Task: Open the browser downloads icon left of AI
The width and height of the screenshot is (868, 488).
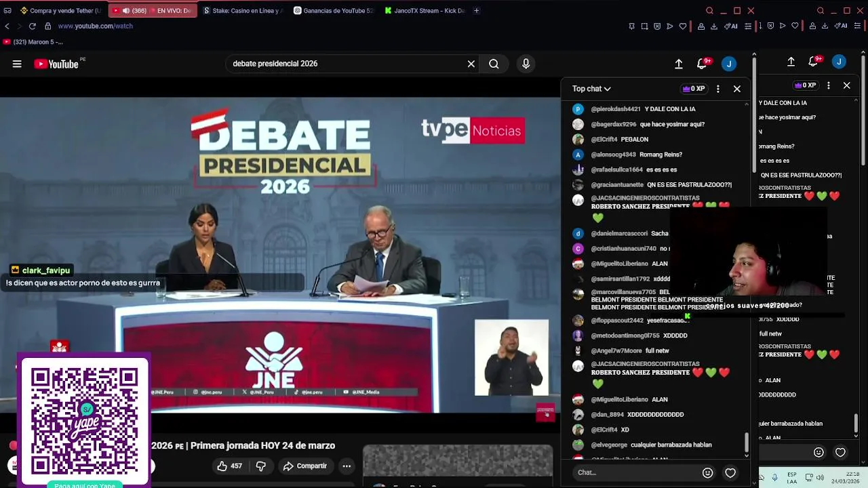Action: [x=714, y=26]
